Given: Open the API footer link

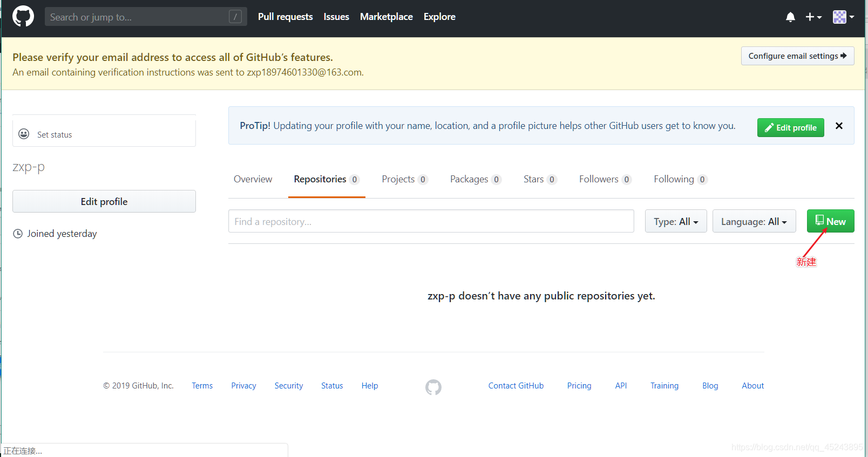Looking at the screenshot, I should pyautogui.click(x=621, y=386).
